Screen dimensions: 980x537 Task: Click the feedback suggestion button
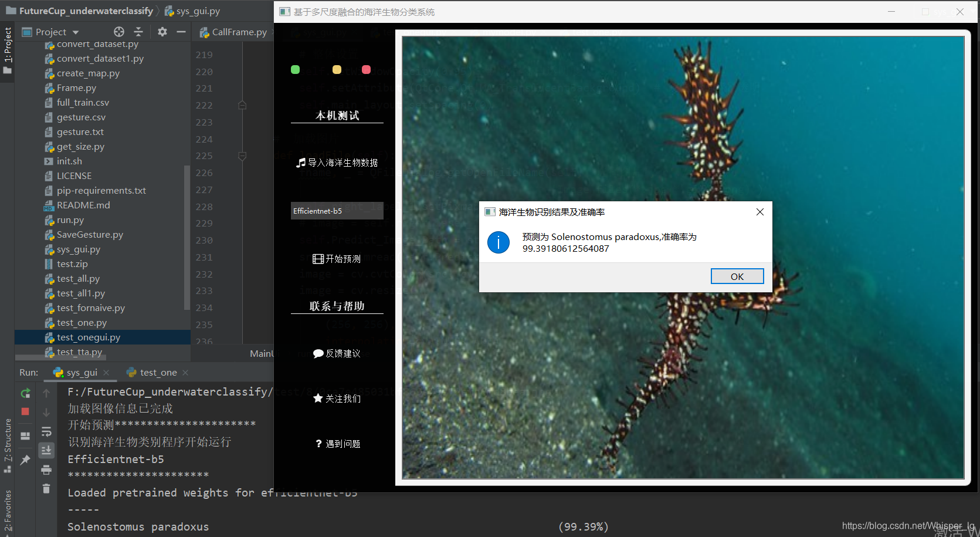pos(337,353)
